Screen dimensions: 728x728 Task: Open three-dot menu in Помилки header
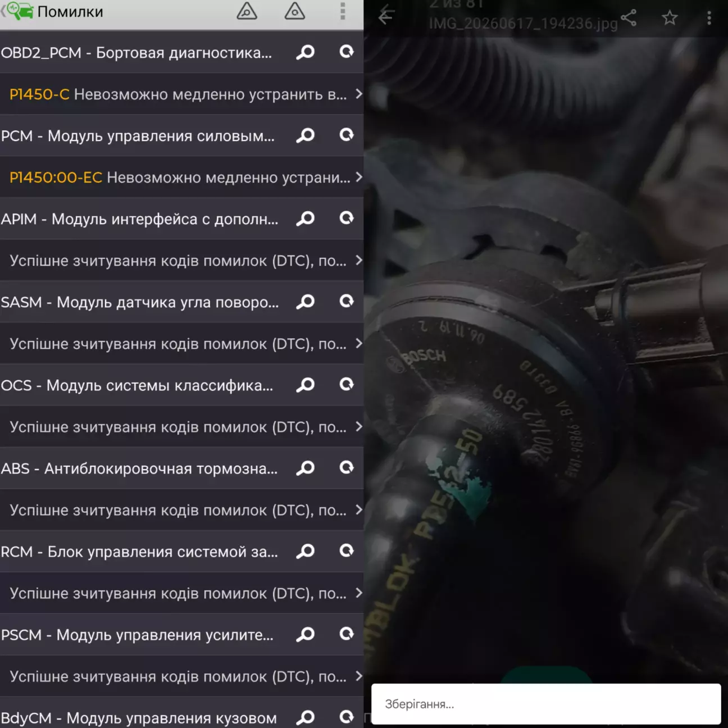(343, 11)
